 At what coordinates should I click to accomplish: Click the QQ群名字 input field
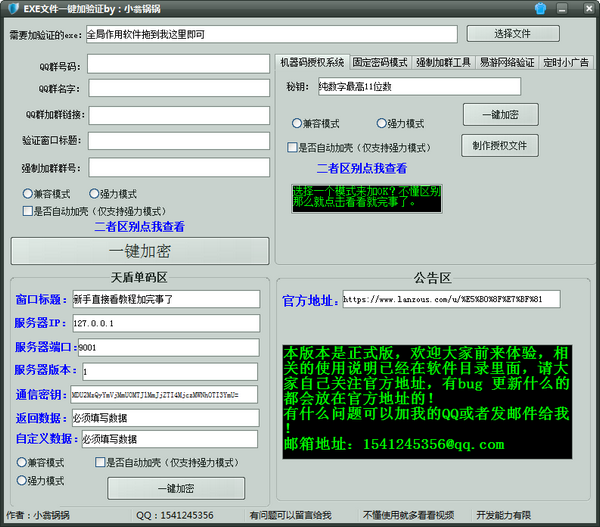click(x=179, y=88)
